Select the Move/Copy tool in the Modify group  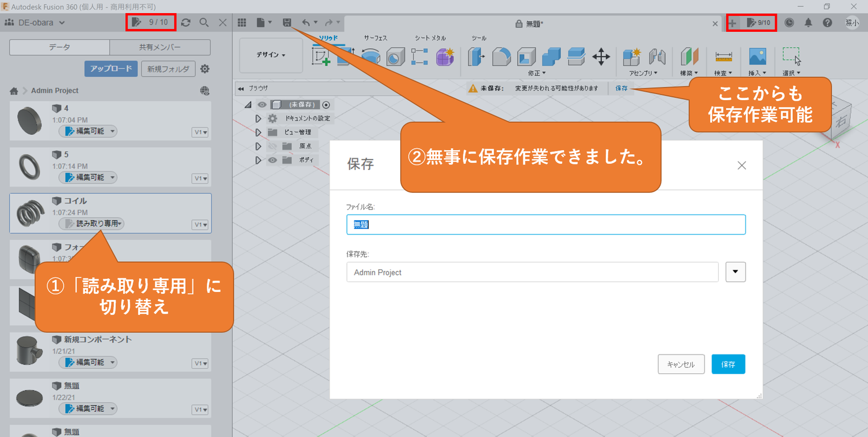pos(601,56)
